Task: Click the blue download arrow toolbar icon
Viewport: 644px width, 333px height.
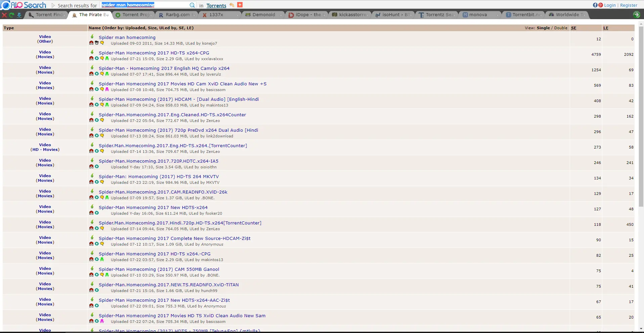Action: tap(19, 15)
